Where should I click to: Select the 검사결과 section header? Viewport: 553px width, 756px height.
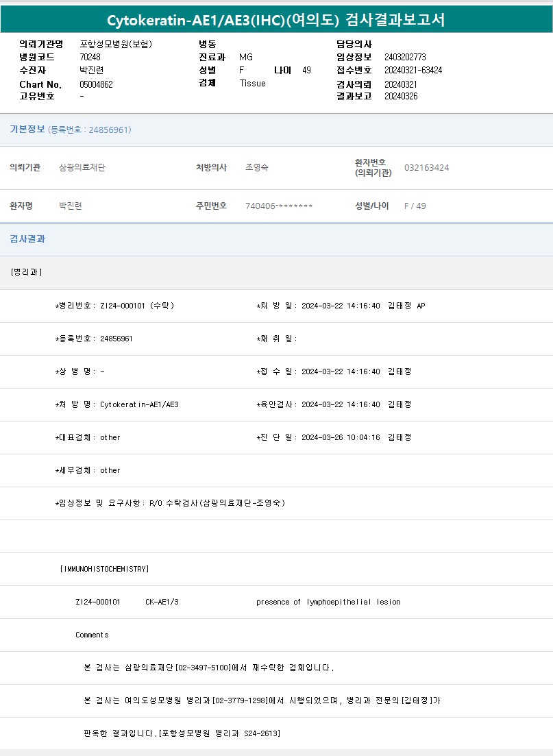point(27,239)
